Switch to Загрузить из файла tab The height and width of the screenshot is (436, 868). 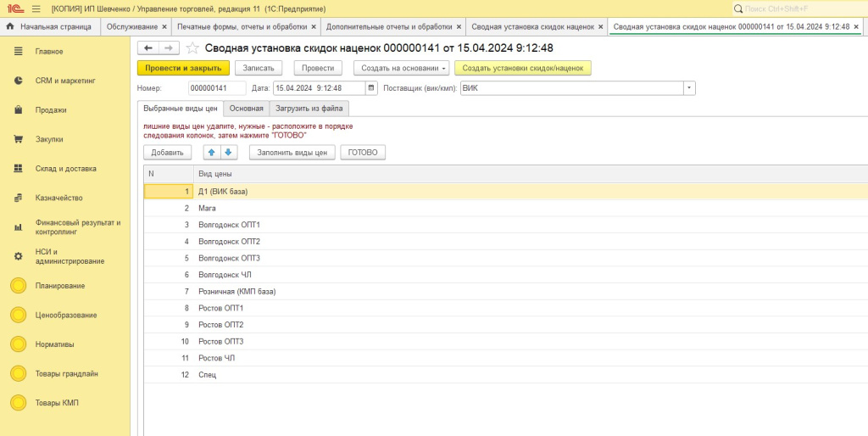coord(311,109)
